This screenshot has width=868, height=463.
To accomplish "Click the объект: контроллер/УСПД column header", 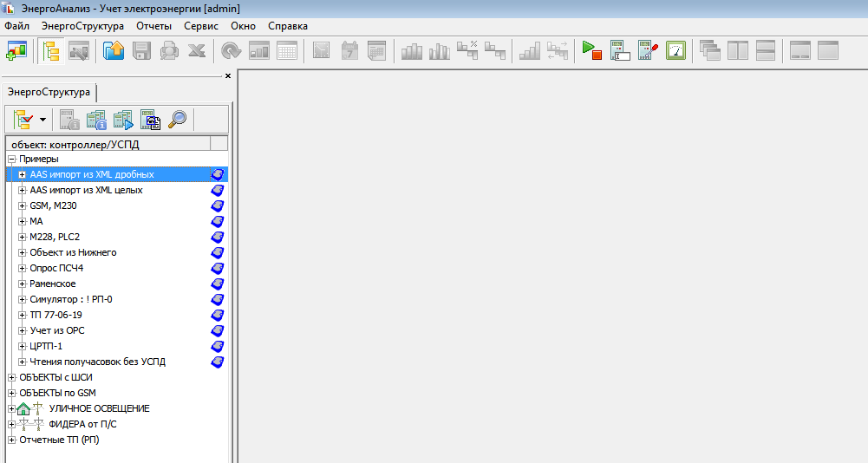I will pos(108,144).
